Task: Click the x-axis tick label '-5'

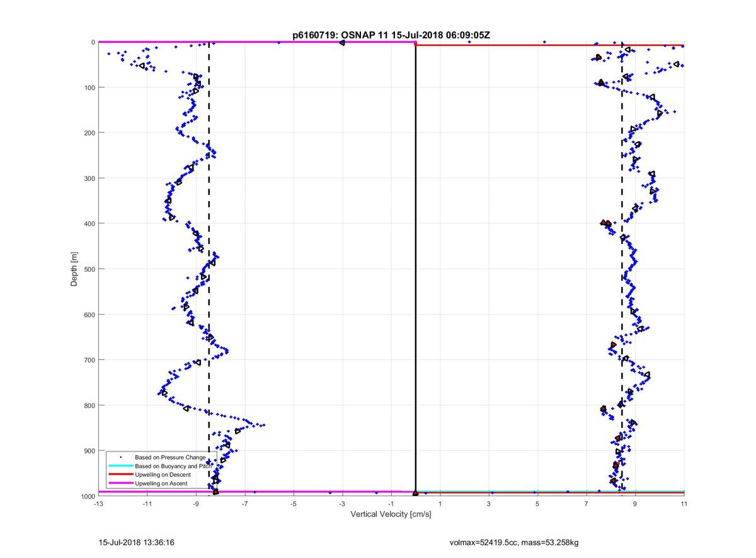Action: tap(294, 504)
